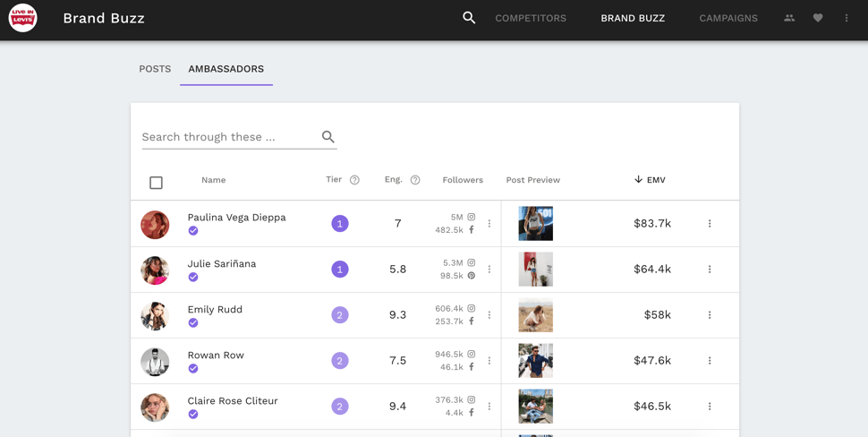Toggle the select-all checkbox in table header
868x437 pixels.
coord(156,183)
